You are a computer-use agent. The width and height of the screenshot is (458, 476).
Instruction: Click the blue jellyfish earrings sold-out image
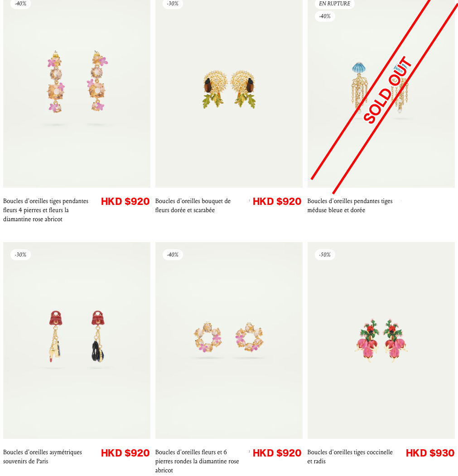(381, 93)
